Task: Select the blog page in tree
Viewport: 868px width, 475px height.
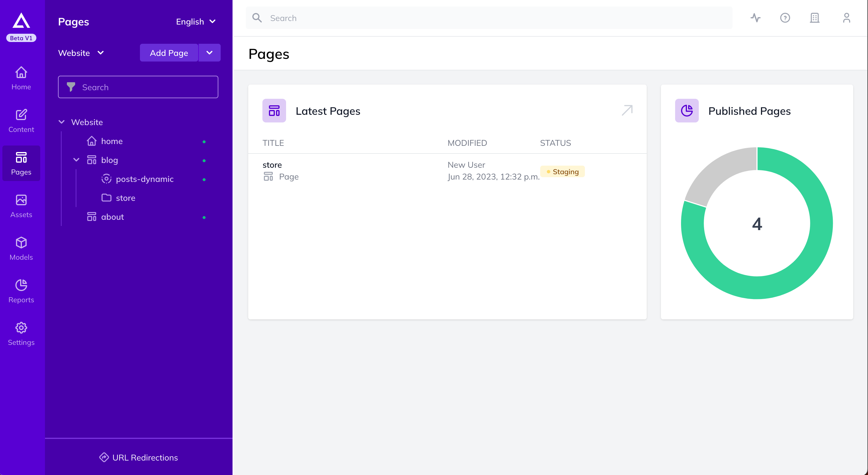Action: [x=109, y=160]
